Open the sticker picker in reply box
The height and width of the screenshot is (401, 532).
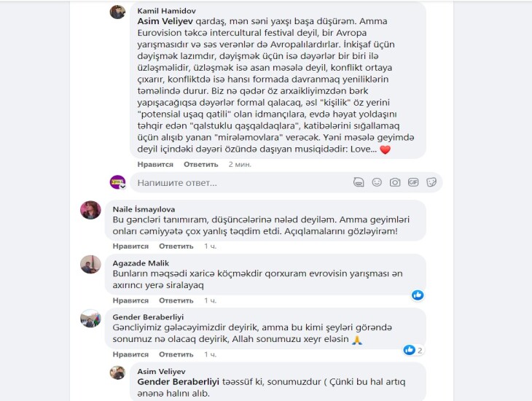click(431, 182)
